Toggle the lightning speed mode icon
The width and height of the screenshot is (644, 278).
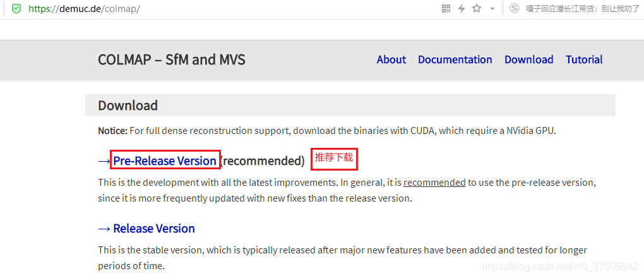pos(462,9)
